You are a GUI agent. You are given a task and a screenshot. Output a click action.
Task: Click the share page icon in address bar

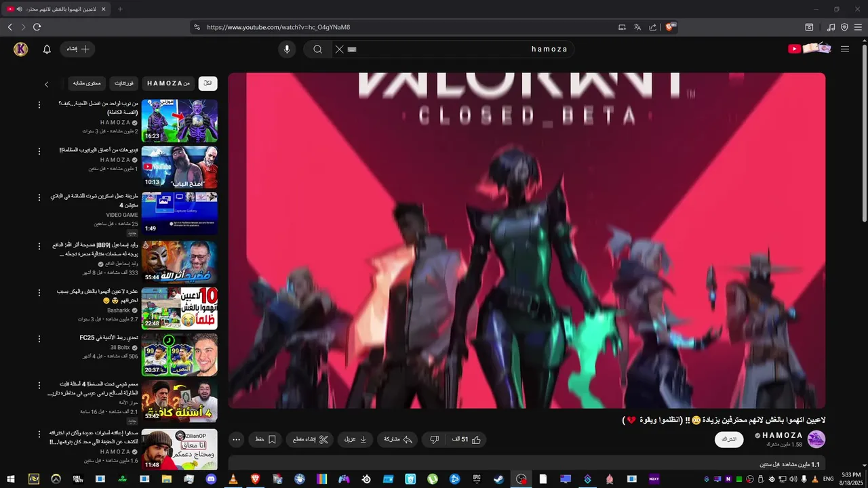pyautogui.click(x=653, y=27)
